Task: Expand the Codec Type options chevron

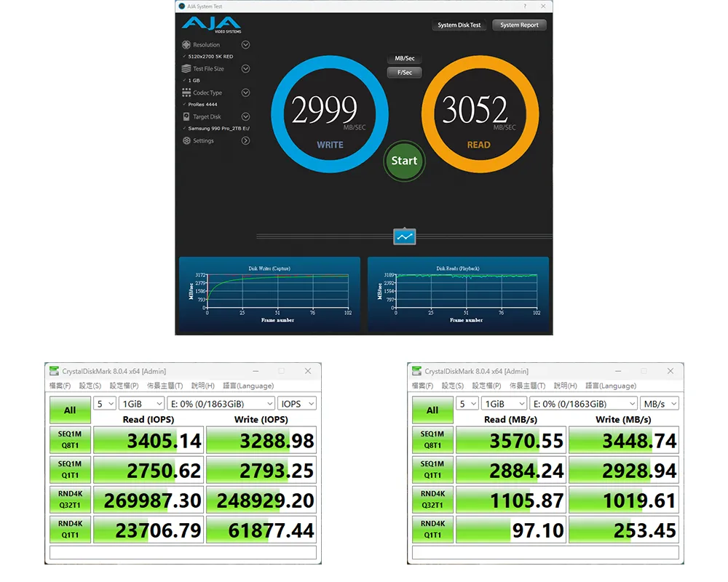Action: tap(245, 93)
